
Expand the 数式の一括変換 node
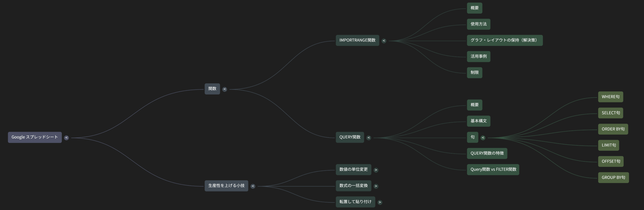pos(376,186)
